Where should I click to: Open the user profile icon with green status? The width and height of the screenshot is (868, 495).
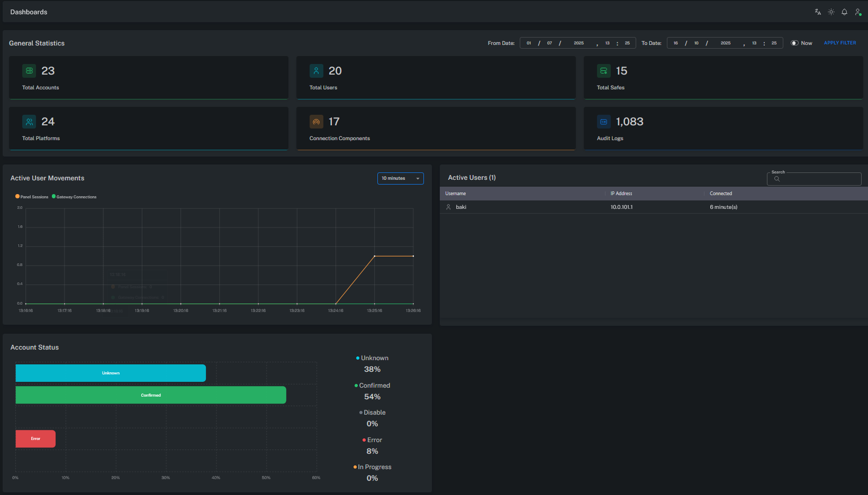coord(857,11)
